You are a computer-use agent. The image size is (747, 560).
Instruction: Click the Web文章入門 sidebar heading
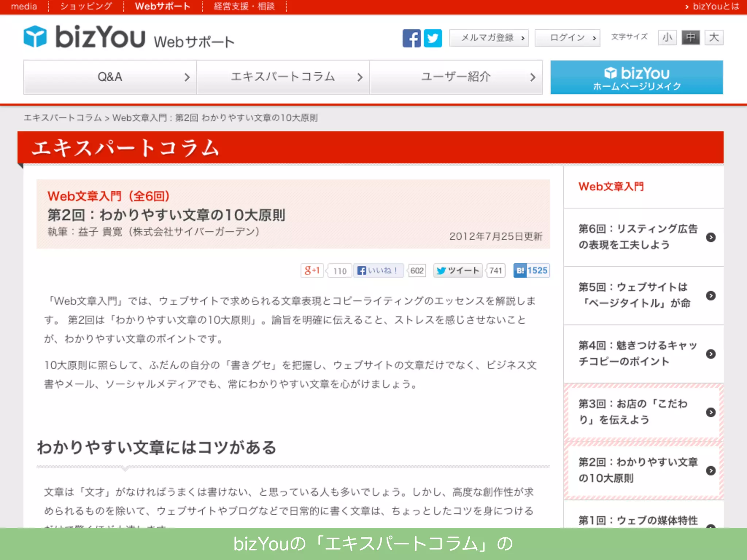pyautogui.click(x=611, y=187)
